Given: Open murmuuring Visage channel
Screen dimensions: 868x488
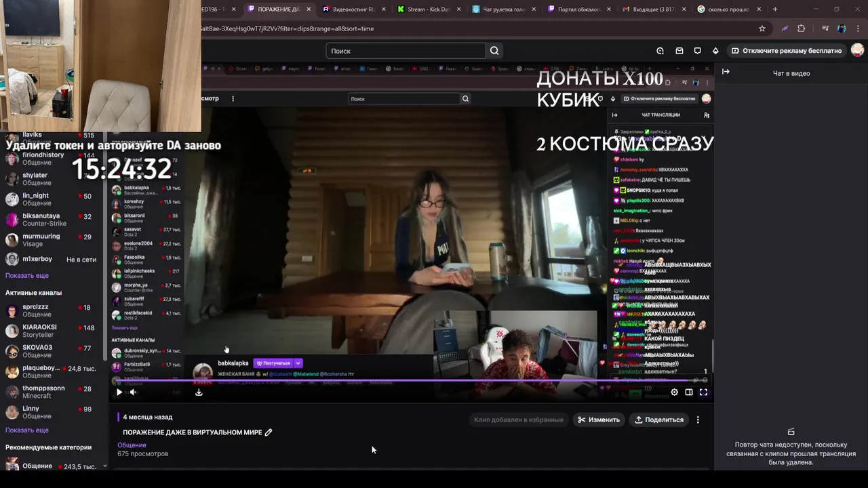Looking at the screenshot, I should [x=51, y=240].
